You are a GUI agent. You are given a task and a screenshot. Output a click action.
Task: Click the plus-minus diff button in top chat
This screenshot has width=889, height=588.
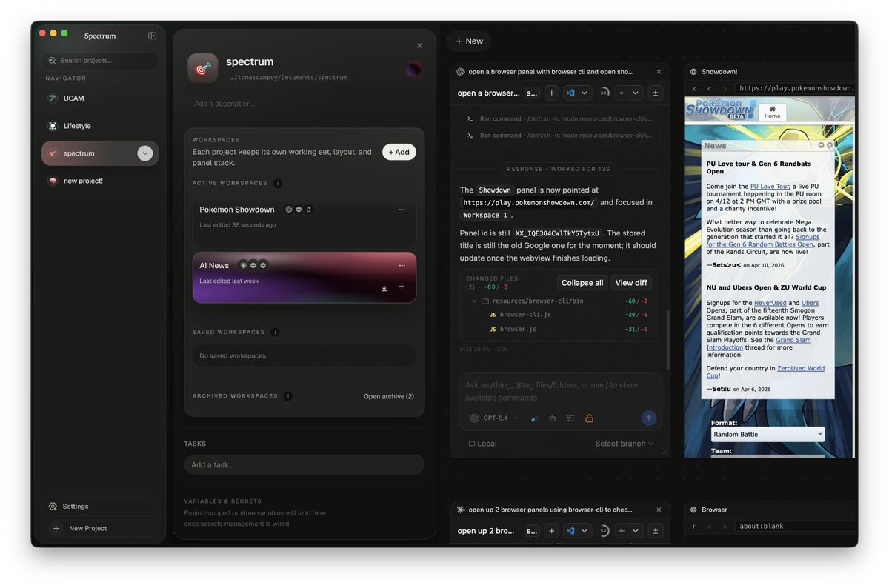pos(655,93)
